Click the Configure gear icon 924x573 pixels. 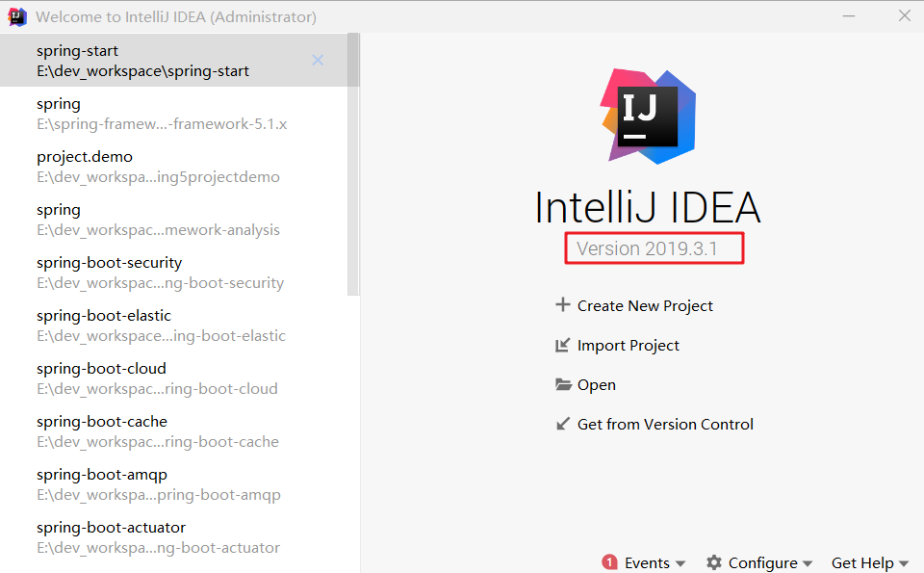[x=713, y=562]
